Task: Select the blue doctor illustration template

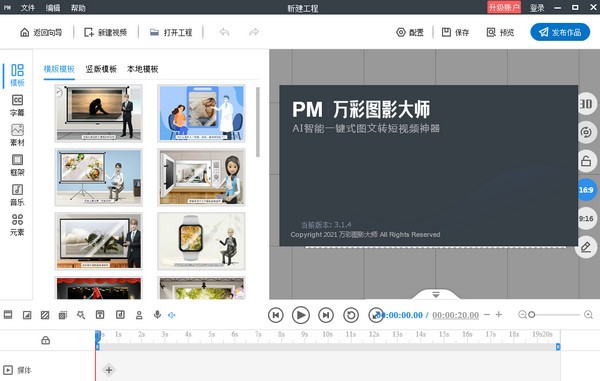Action: 201,113
